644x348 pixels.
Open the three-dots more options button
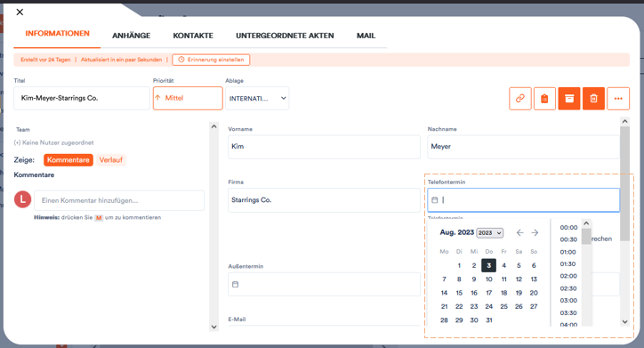click(618, 99)
